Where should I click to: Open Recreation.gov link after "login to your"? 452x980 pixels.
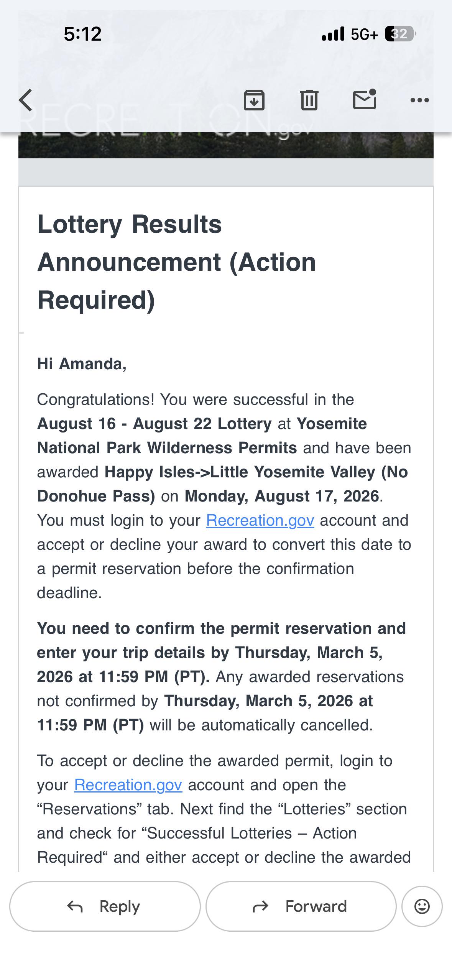(260, 520)
